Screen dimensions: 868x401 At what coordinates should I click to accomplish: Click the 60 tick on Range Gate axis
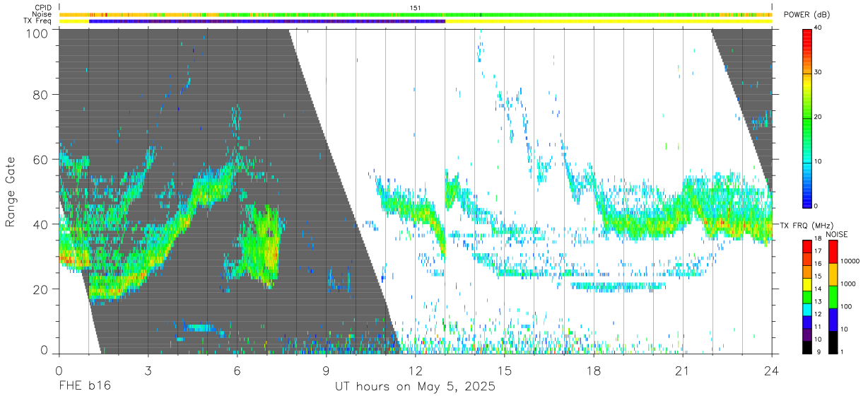(42, 160)
